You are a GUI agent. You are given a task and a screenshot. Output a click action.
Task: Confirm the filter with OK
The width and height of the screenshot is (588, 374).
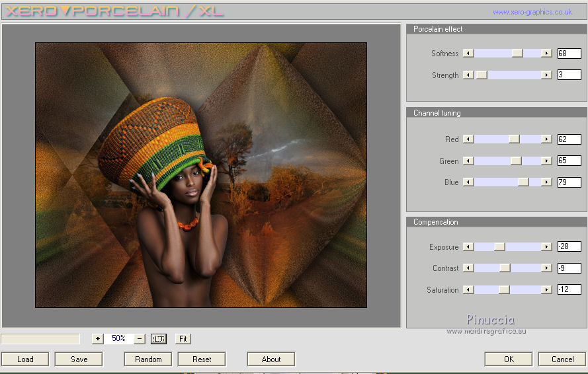click(x=508, y=359)
